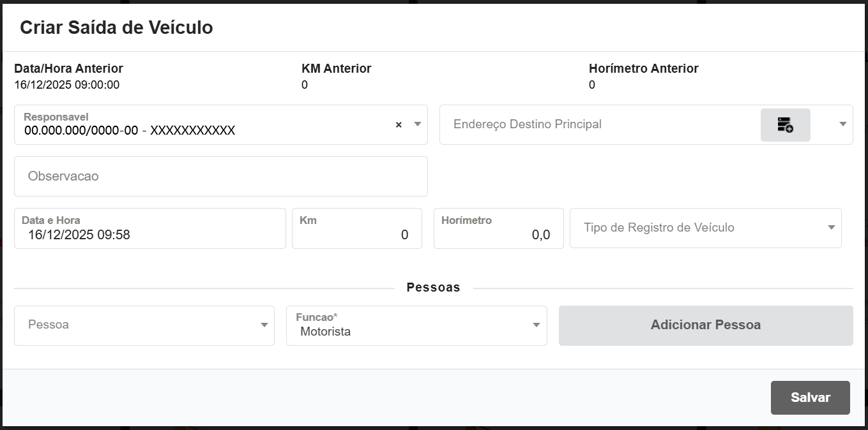Click the Adicionar Pessoa button
Viewport: 868px width, 430px height.
pyautogui.click(x=705, y=325)
